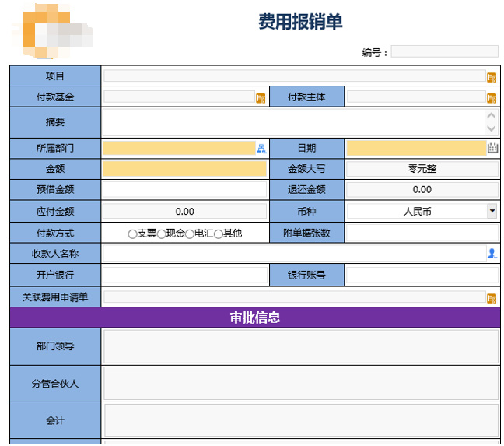This screenshot has height=446, width=504.
Task: Select the 支票 payment method
Action: (132, 234)
